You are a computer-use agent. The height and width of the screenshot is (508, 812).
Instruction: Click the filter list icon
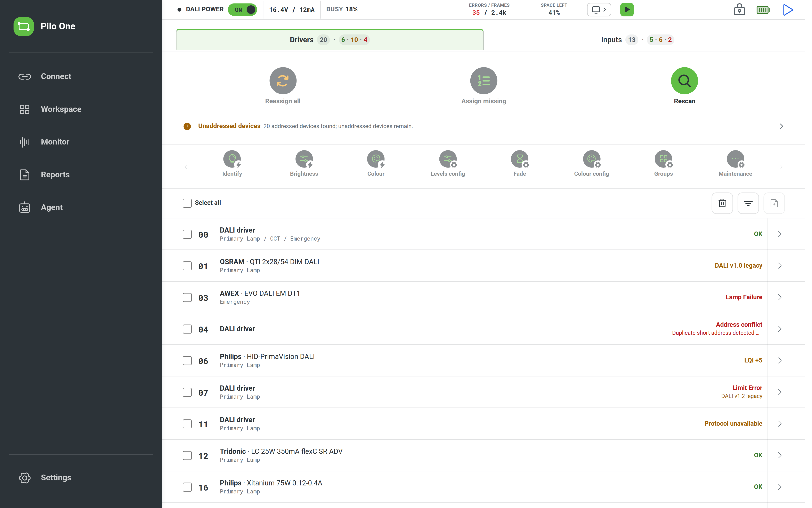pos(748,203)
